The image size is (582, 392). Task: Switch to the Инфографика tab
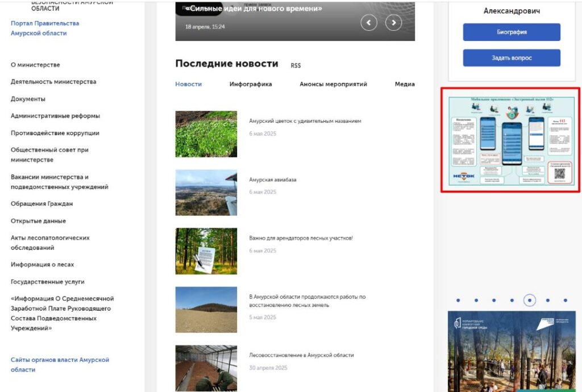[x=251, y=84]
